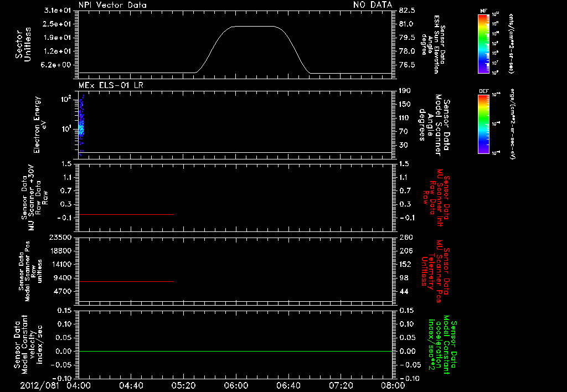Click the 3.1e+01 tick label

(58, 10)
